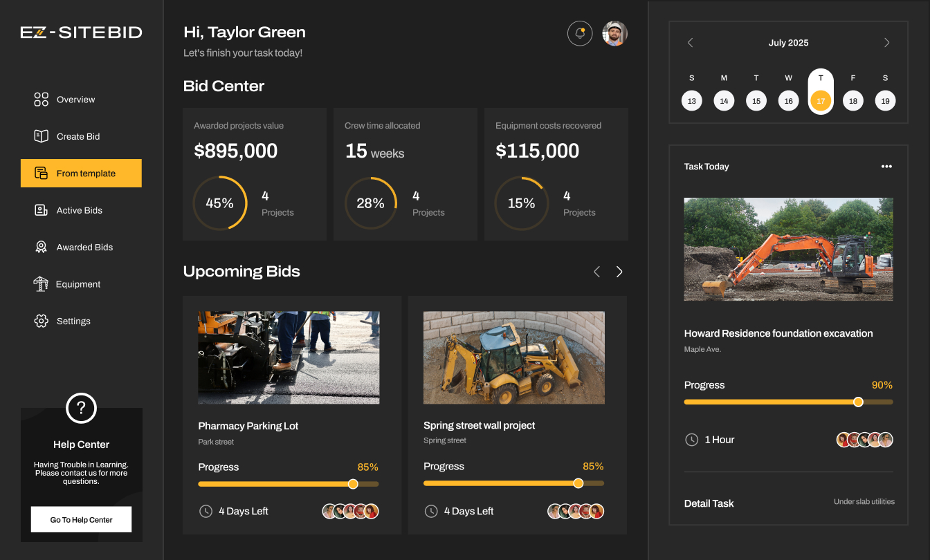Go to previous month in calendar

[x=690, y=43]
